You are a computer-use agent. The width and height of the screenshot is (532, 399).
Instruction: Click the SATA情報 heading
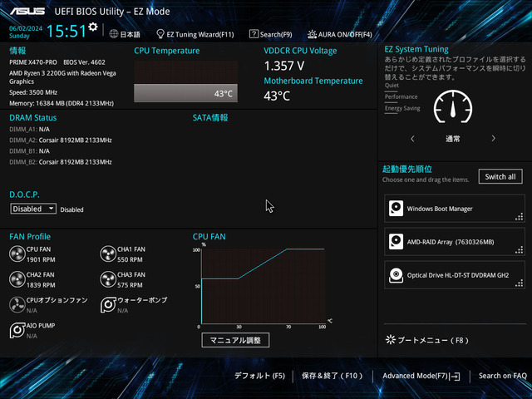point(210,118)
